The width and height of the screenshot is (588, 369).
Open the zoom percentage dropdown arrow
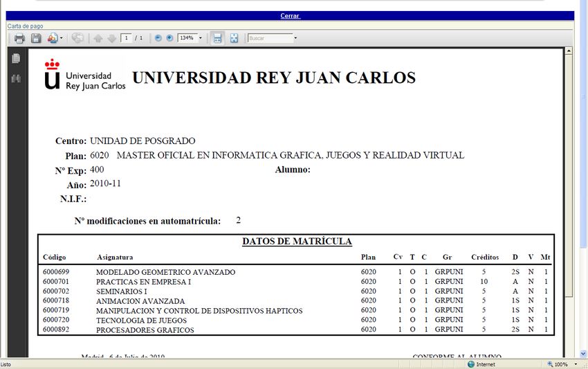(x=201, y=38)
